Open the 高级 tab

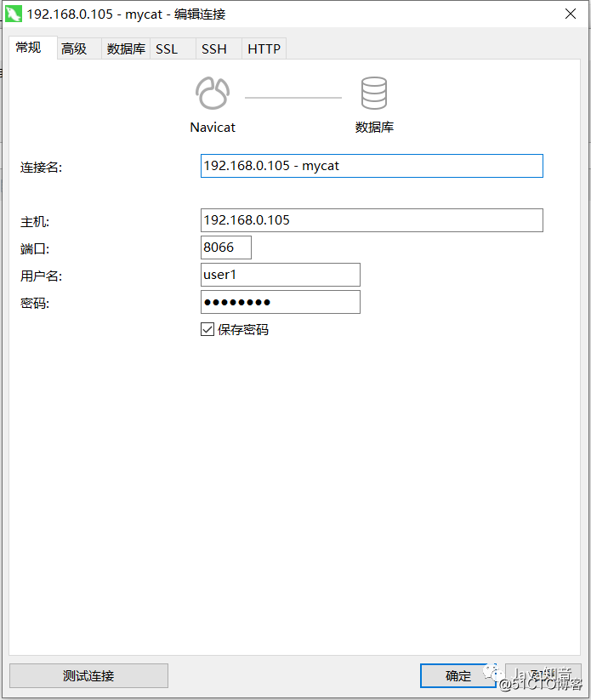tap(79, 48)
